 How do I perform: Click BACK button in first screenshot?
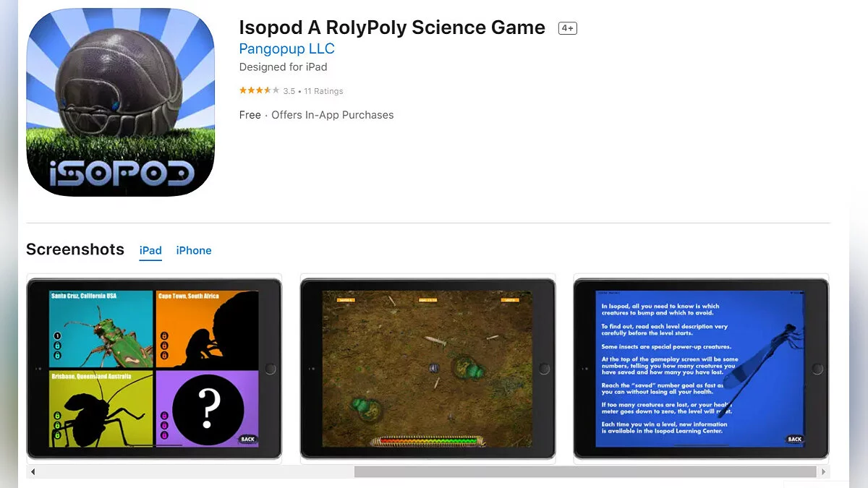pos(247,439)
